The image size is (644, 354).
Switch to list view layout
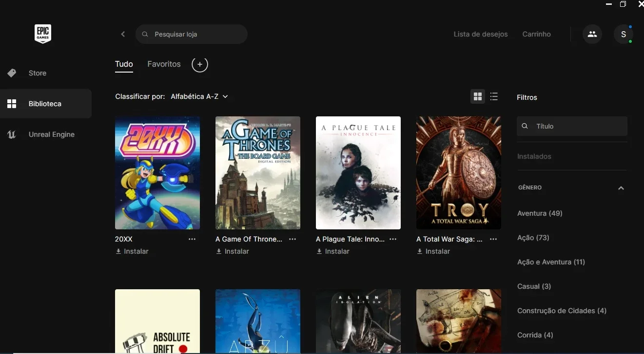click(x=494, y=96)
